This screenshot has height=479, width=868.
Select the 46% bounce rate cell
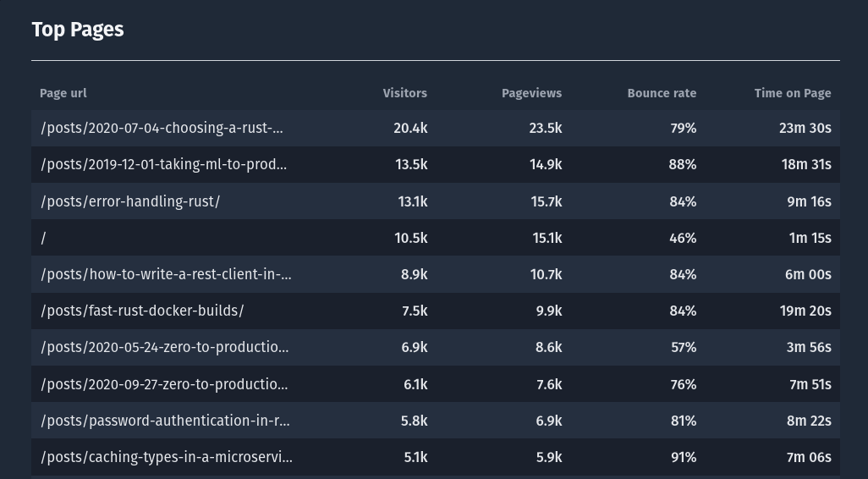point(683,238)
